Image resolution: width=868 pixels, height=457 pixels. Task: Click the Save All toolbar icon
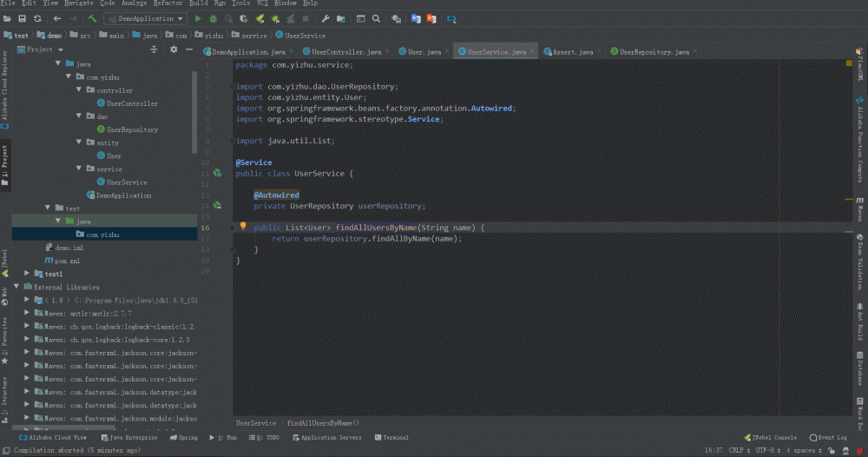pyautogui.click(x=23, y=18)
